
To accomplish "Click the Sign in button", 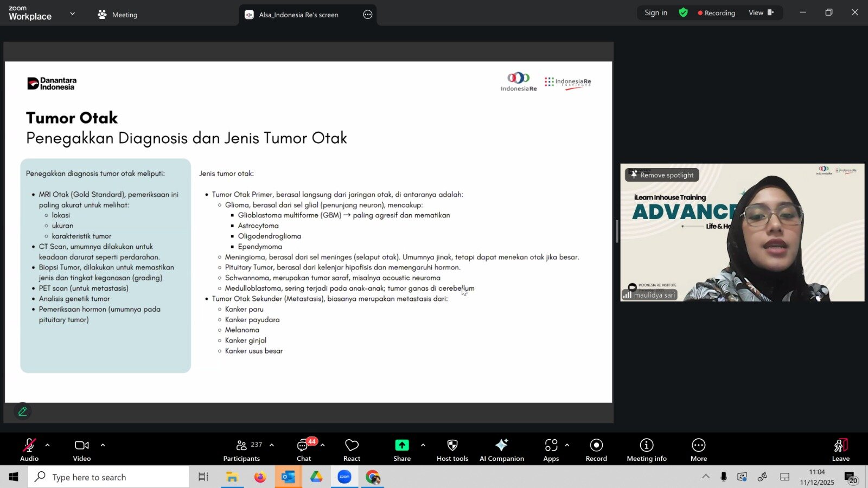I will pyautogui.click(x=655, y=12).
